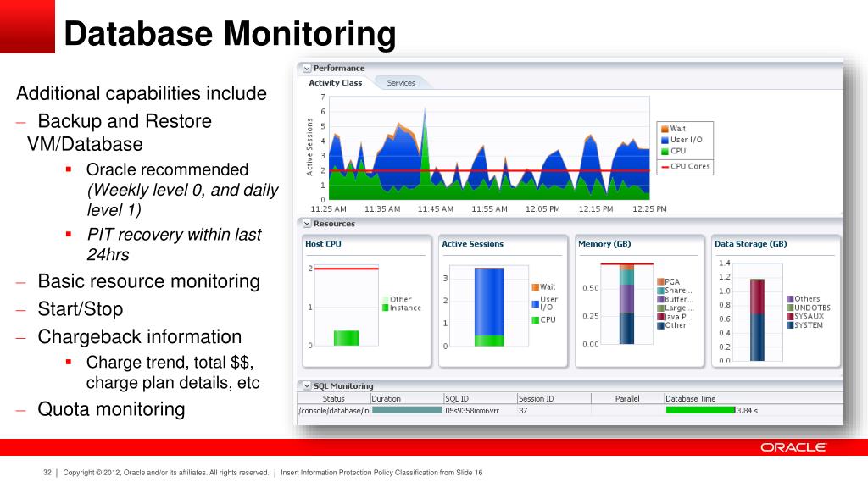Click the Instance legend entry in Host CPU
Viewport: 868px width, 488px height.
401,308
